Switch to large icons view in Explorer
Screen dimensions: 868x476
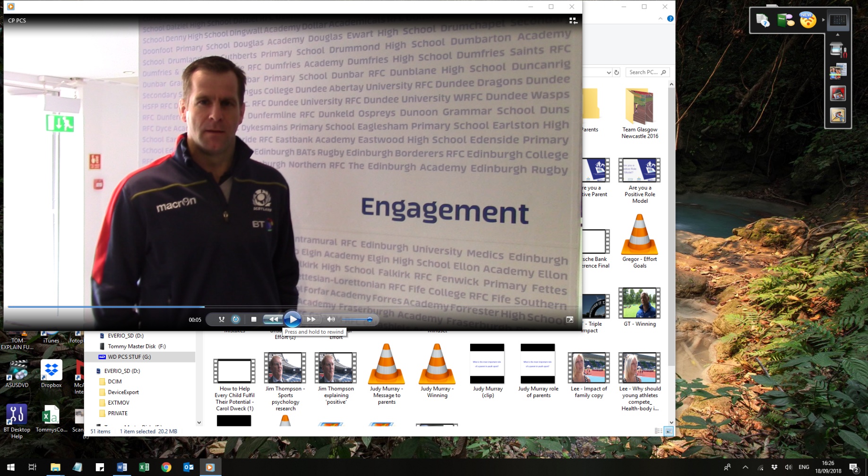pyautogui.click(x=669, y=431)
